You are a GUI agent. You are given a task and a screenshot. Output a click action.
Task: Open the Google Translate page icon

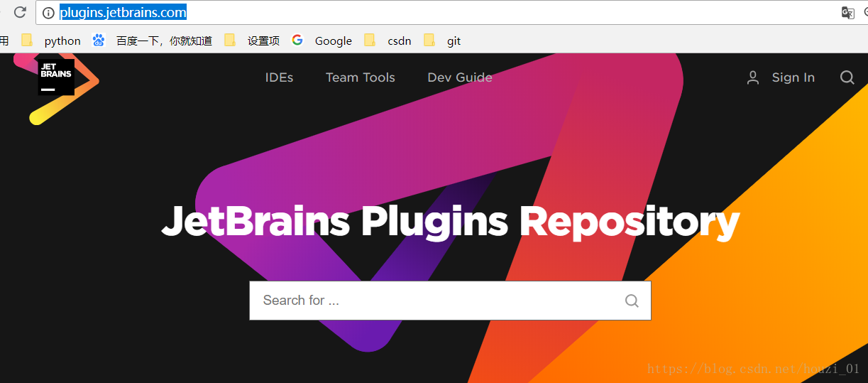pyautogui.click(x=847, y=12)
